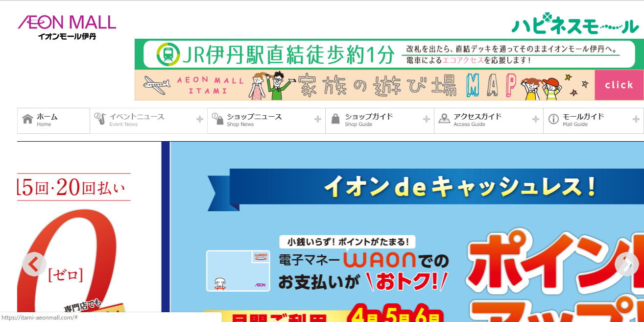Image resolution: width=644 pixels, height=322 pixels.
Task: Expand the Event News plus sign
Action: click(200, 119)
